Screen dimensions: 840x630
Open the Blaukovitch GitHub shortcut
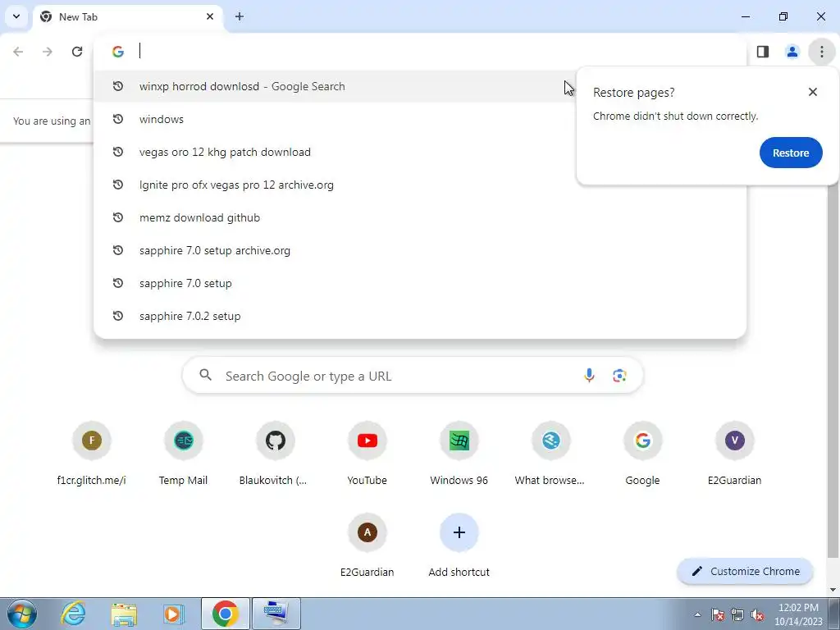pos(276,454)
